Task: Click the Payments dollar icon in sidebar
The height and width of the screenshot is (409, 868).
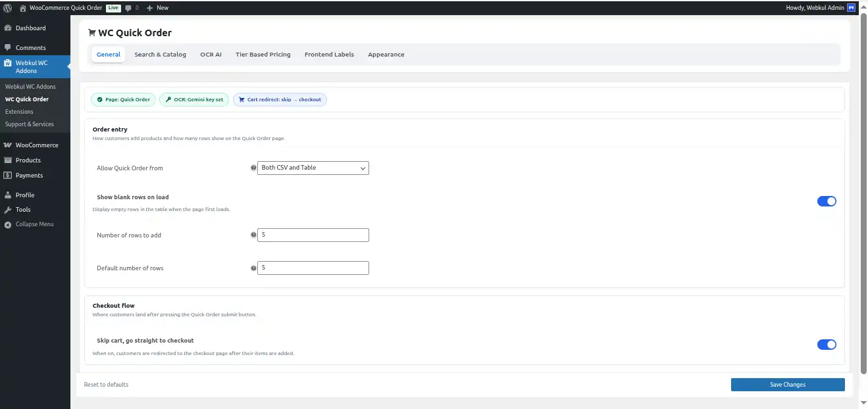Action: click(7, 176)
